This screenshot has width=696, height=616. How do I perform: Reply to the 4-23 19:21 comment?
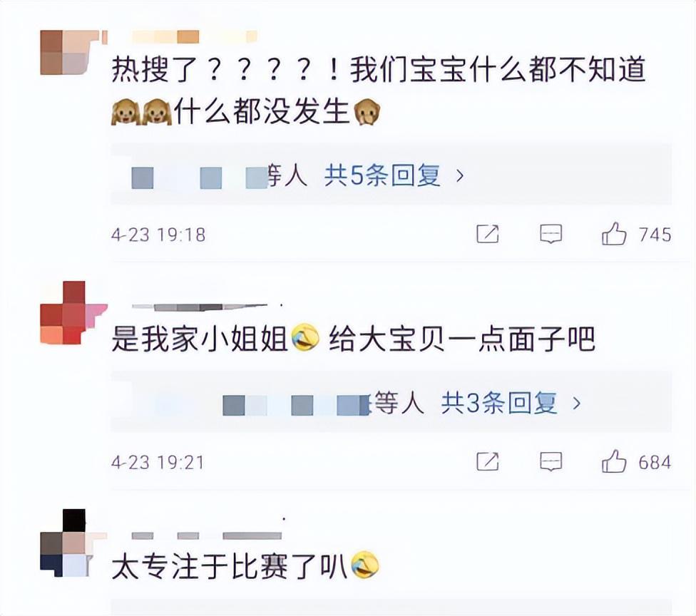click(x=551, y=461)
